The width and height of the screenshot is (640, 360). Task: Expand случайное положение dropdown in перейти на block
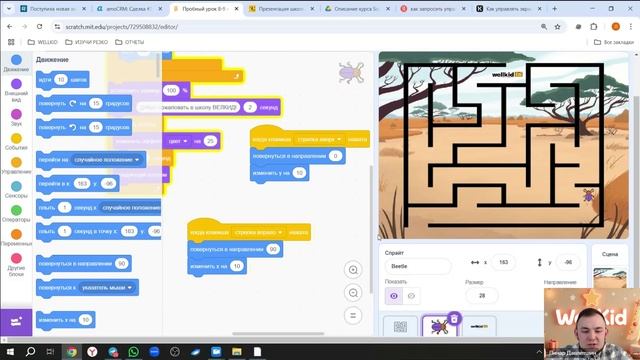[107, 160]
